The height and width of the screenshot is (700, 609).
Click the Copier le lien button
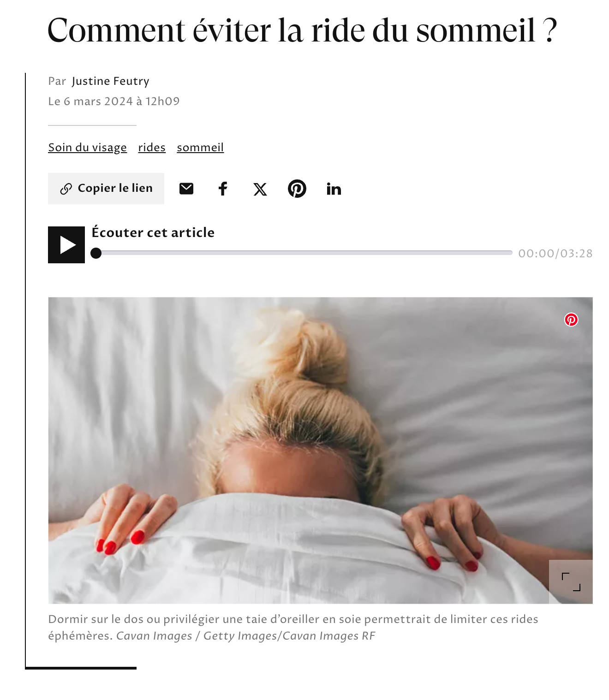tap(106, 189)
